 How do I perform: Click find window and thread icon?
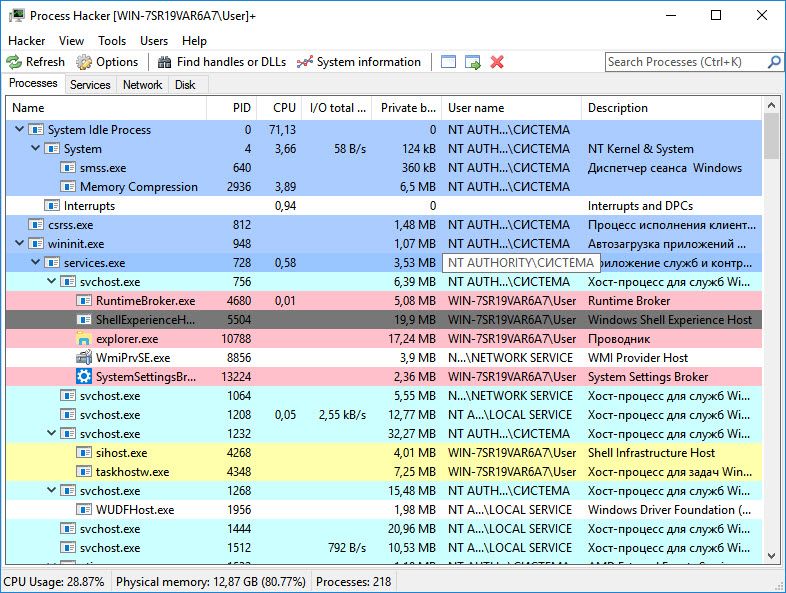472,62
